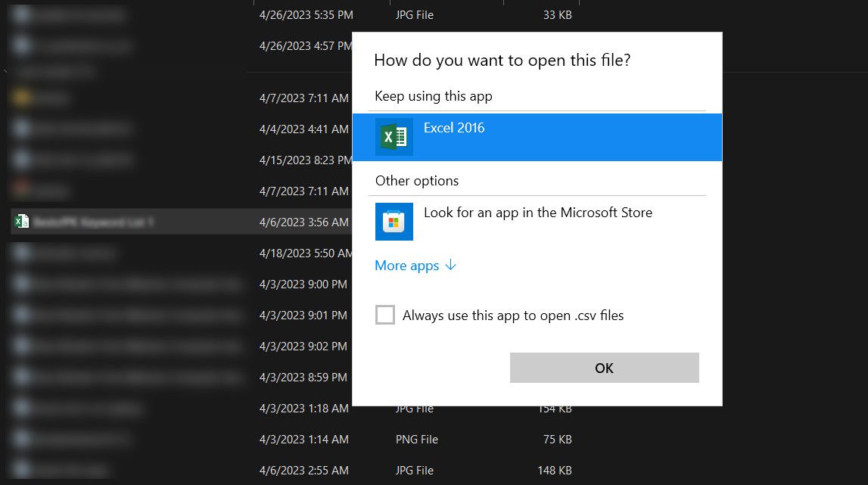Choose Excel 2016 app name text
868x485 pixels.
click(454, 128)
